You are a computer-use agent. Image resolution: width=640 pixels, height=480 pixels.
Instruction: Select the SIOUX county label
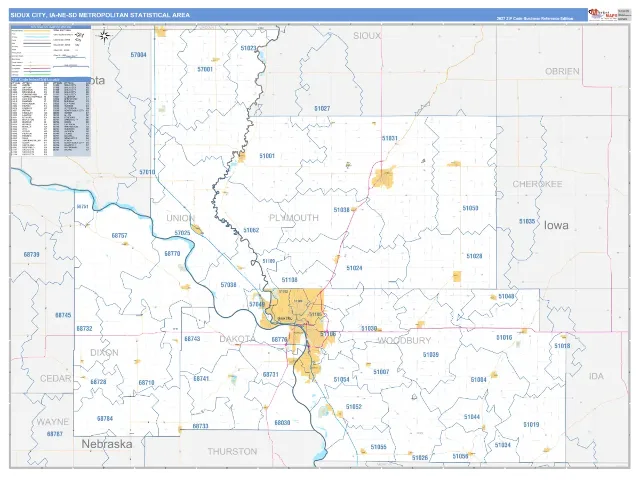pyautogui.click(x=367, y=36)
